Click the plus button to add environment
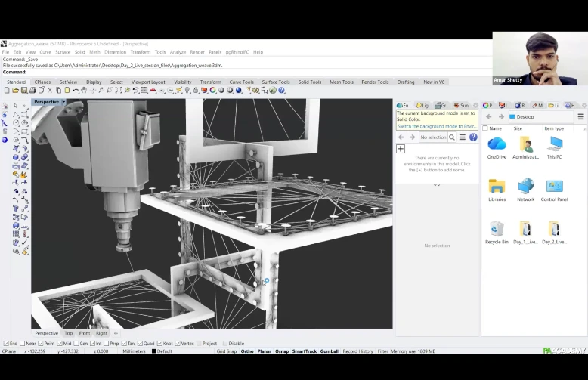This screenshot has height=380, width=588. tap(401, 149)
